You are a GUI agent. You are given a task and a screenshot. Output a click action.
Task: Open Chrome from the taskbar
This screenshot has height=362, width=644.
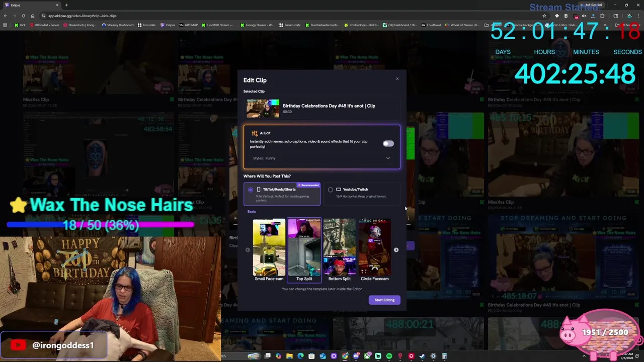pyautogui.click(x=345, y=356)
